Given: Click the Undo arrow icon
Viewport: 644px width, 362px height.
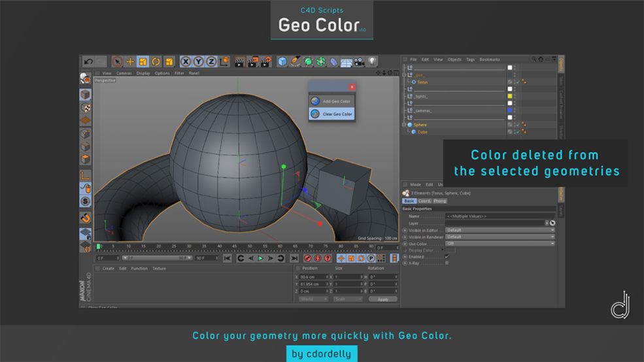Looking at the screenshot, I should (x=88, y=61).
